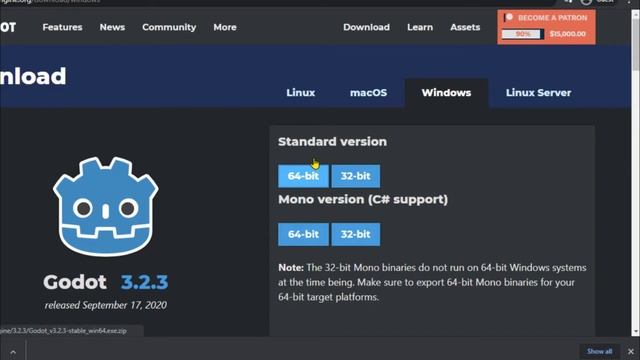Download Standard version 32-bit
Image resolution: width=640 pixels, height=360 pixels.
point(356,176)
